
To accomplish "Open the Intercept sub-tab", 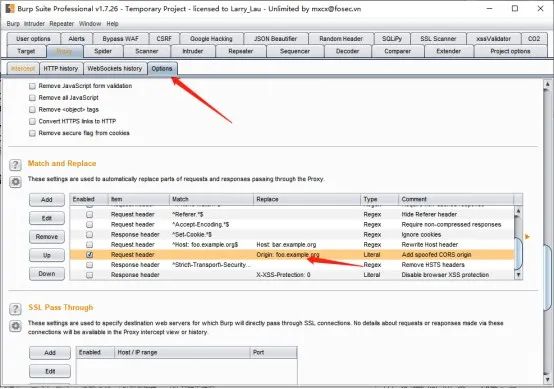I will point(23,69).
